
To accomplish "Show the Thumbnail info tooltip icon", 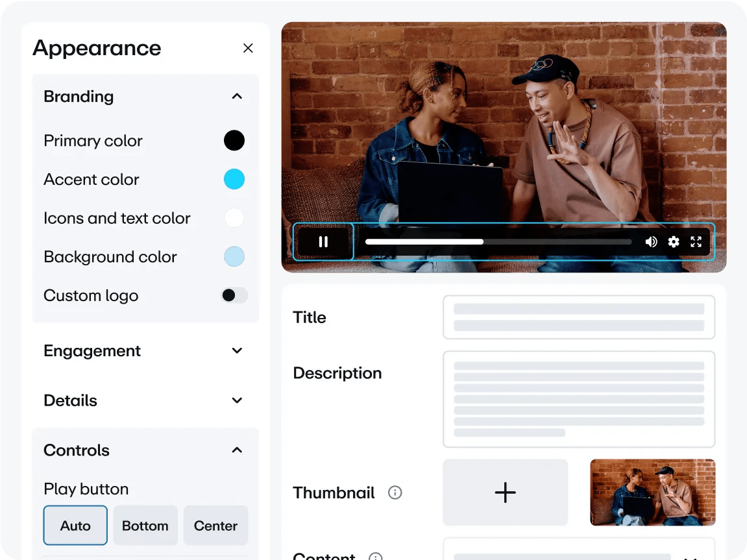I will click(395, 493).
